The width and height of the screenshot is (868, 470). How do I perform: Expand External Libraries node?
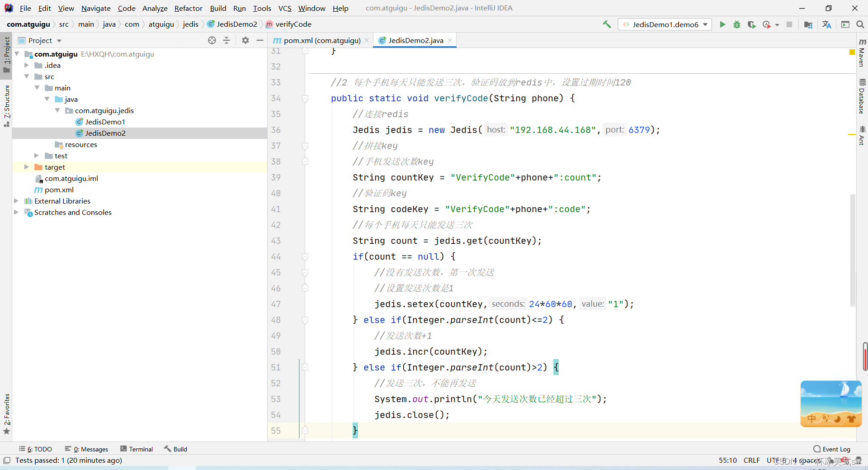point(17,201)
